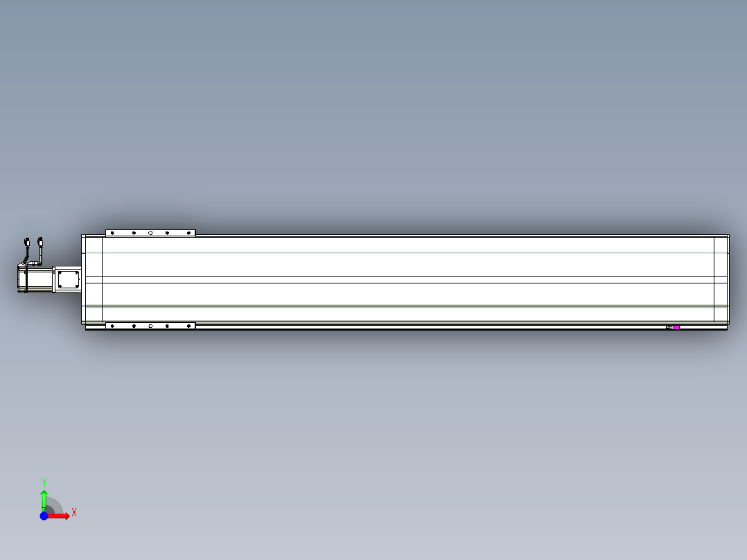Image resolution: width=747 pixels, height=560 pixels.
Task: Select the magenta sensor block on the rail
Action: click(676, 327)
